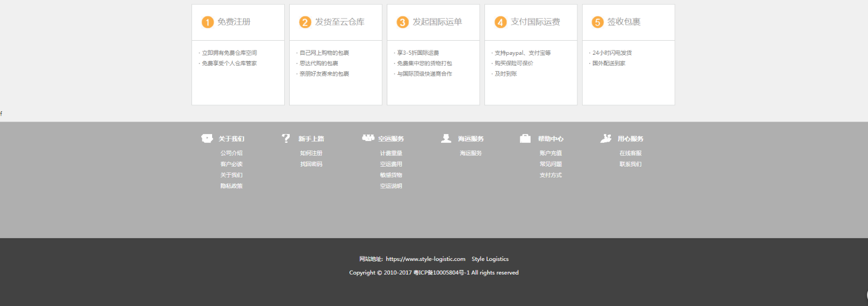Click the orange step 5 circle icon
The width and height of the screenshot is (868, 306).
(597, 22)
